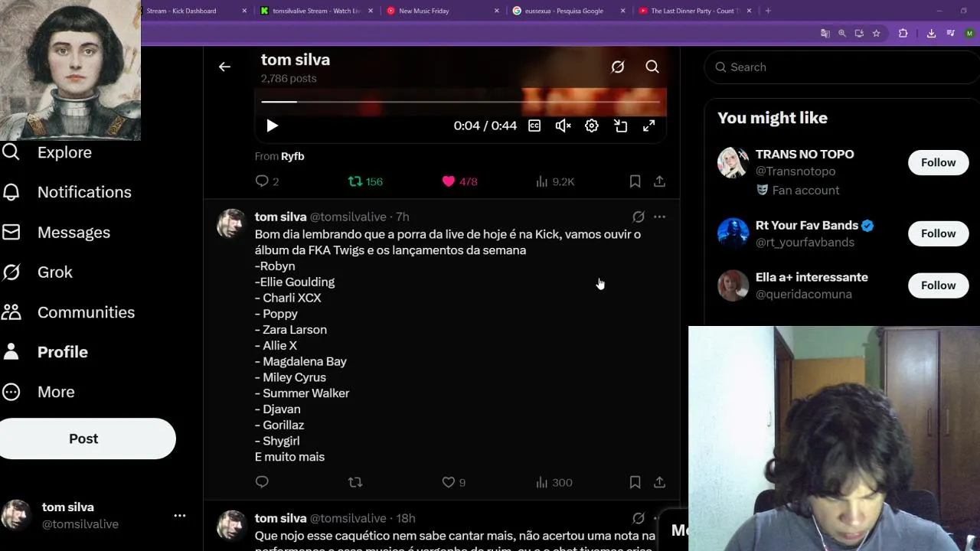Follow TRANS NO TOPO
The image size is (980, 551).
[x=938, y=162]
